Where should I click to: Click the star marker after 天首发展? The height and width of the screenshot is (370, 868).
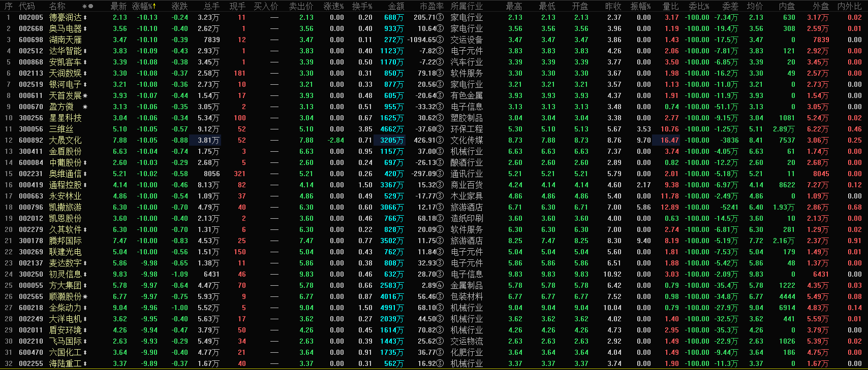(x=85, y=95)
